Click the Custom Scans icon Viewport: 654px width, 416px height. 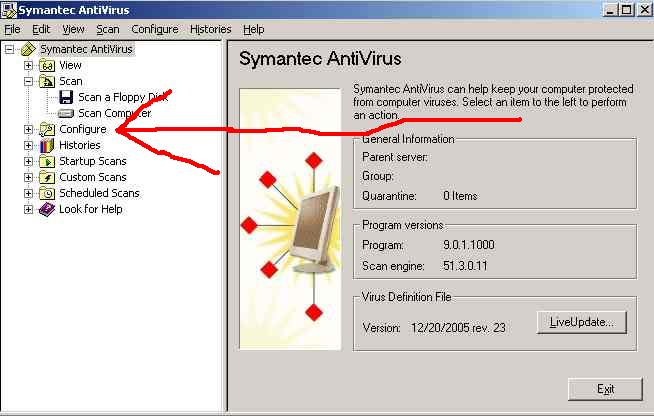click(x=47, y=177)
